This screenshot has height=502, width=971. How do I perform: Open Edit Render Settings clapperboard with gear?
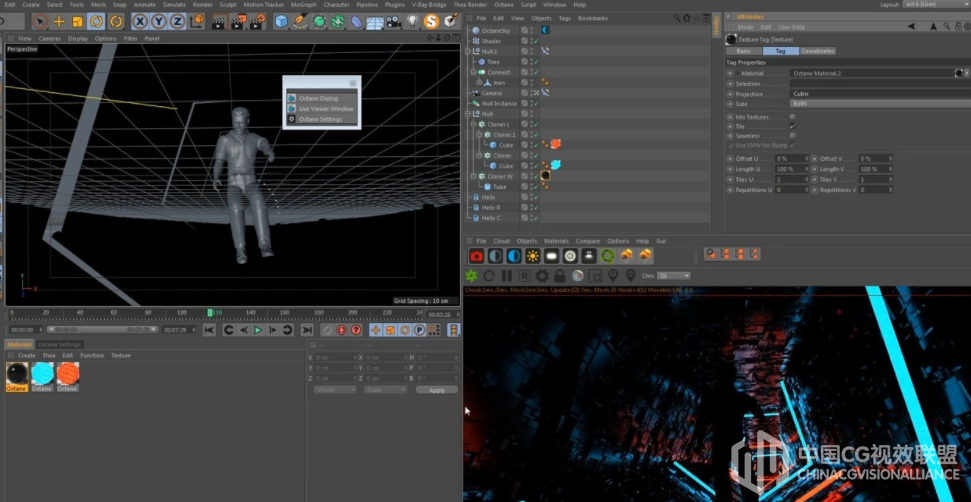coord(257,22)
